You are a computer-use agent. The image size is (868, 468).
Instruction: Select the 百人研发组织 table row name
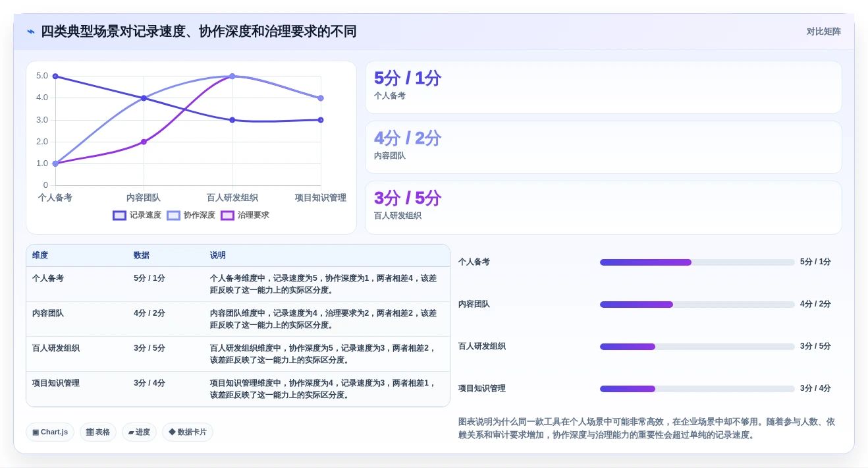pyautogui.click(x=56, y=348)
